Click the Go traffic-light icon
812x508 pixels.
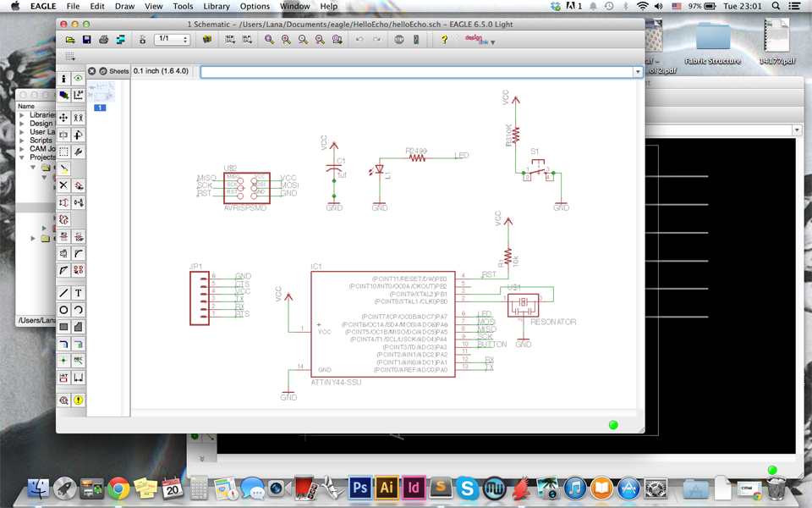416,40
